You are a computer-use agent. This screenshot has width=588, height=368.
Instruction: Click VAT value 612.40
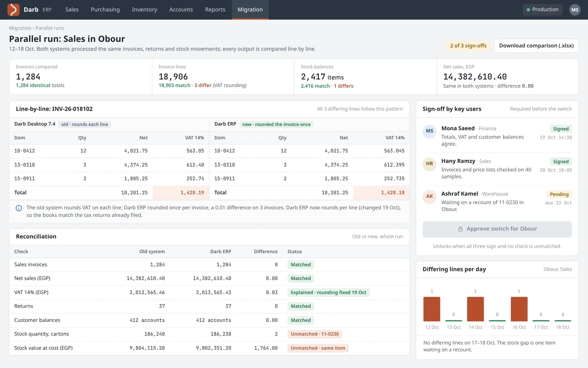(195, 165)
